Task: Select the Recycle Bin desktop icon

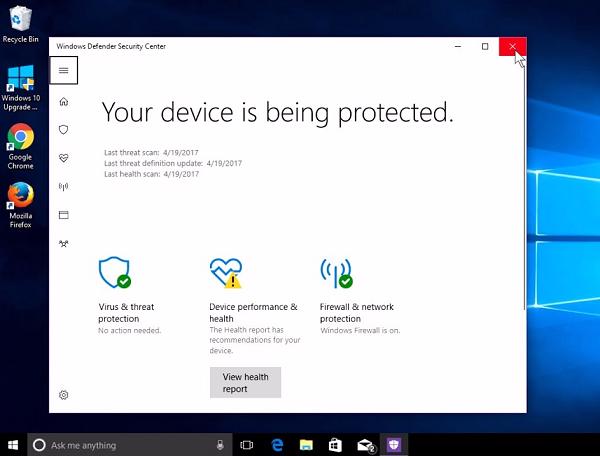Action: coord(20,22)
